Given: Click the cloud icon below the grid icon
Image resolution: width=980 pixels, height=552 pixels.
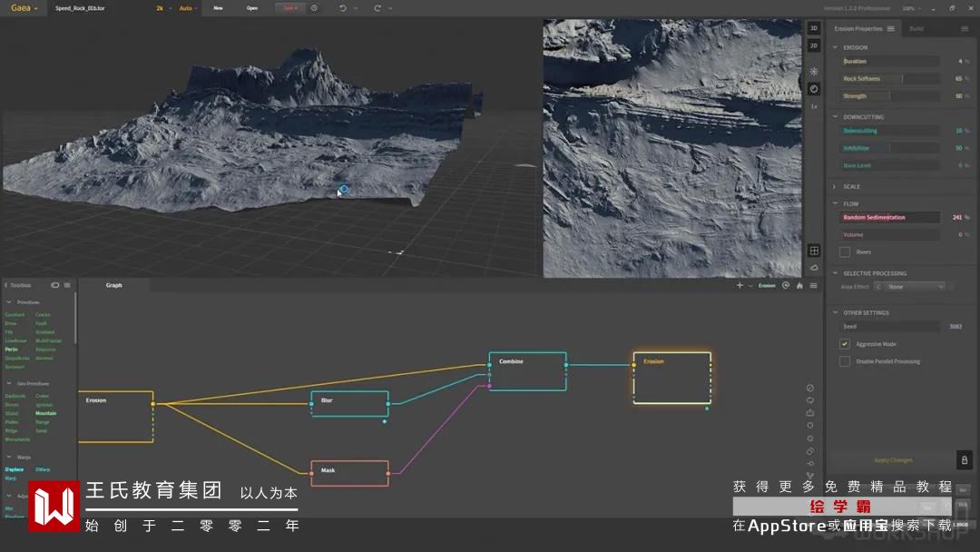Looking at the screenshot, I should pyautogui.click(x=814, y=268).
